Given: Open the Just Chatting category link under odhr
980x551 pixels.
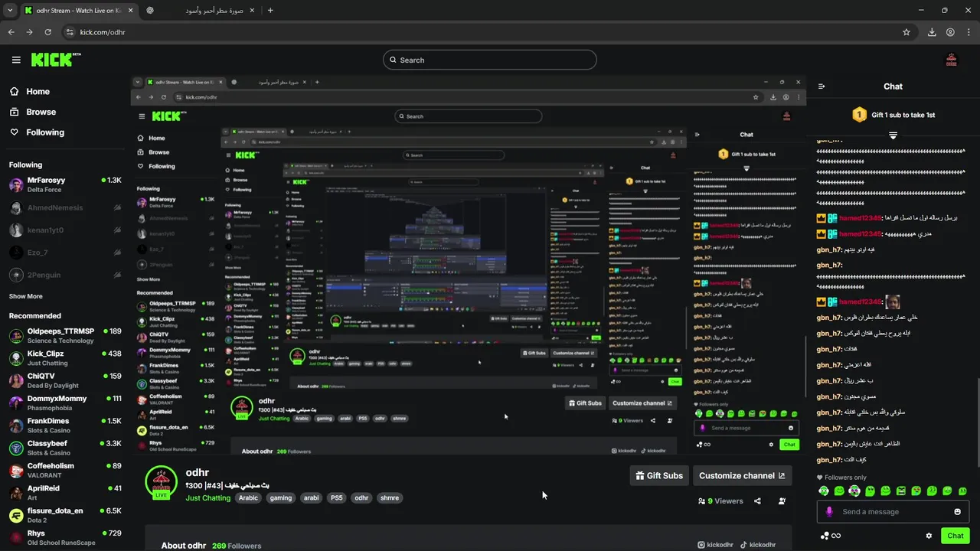Looking at the screenshot, I should point(208,497).
